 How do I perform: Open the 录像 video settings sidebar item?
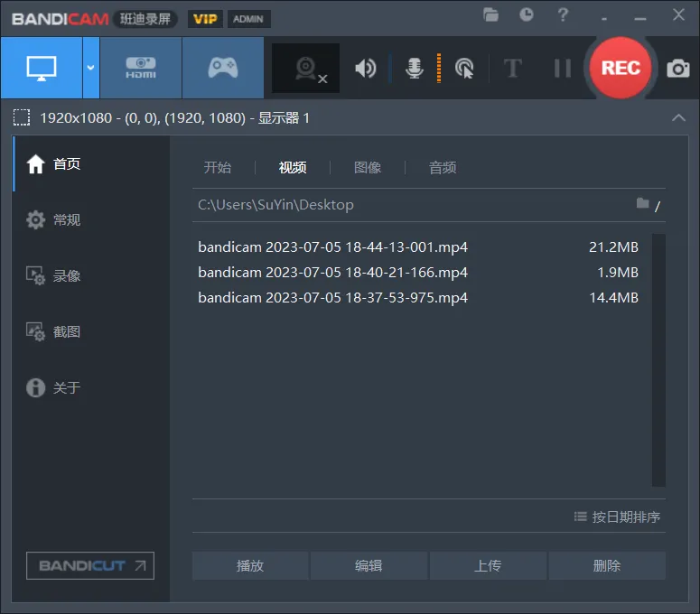tap(91, 275)
